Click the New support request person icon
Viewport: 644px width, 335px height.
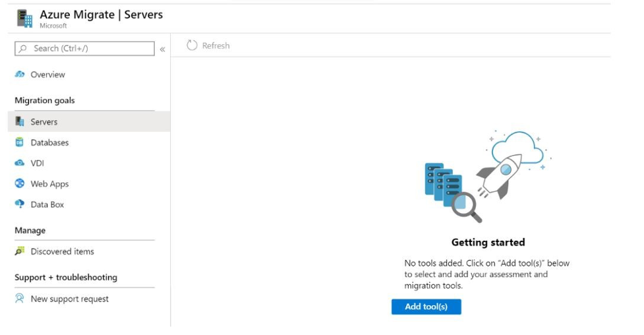19,298
